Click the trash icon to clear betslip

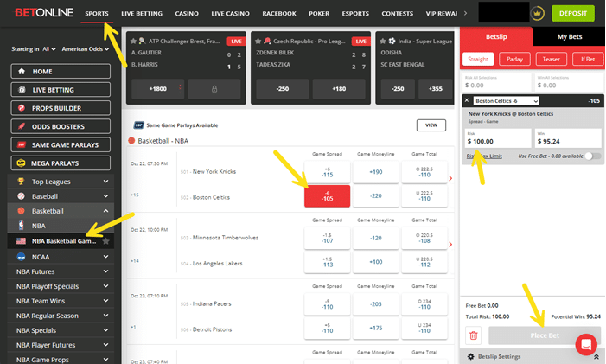474,335
